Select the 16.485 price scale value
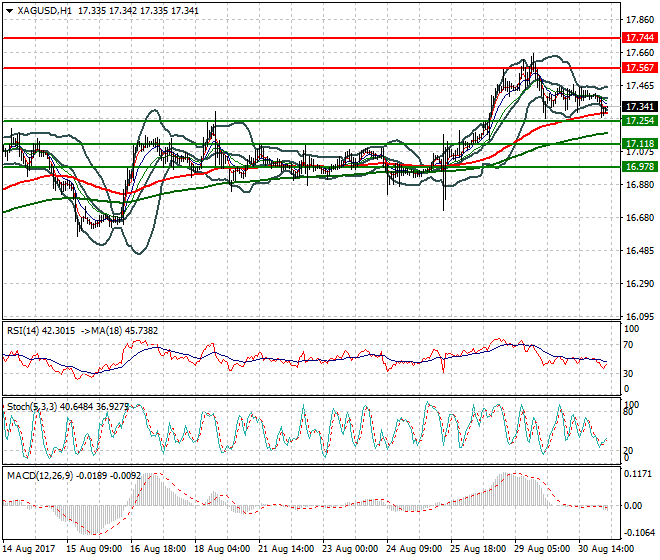This screenshot has width=660, height=560. click(640, 251)
